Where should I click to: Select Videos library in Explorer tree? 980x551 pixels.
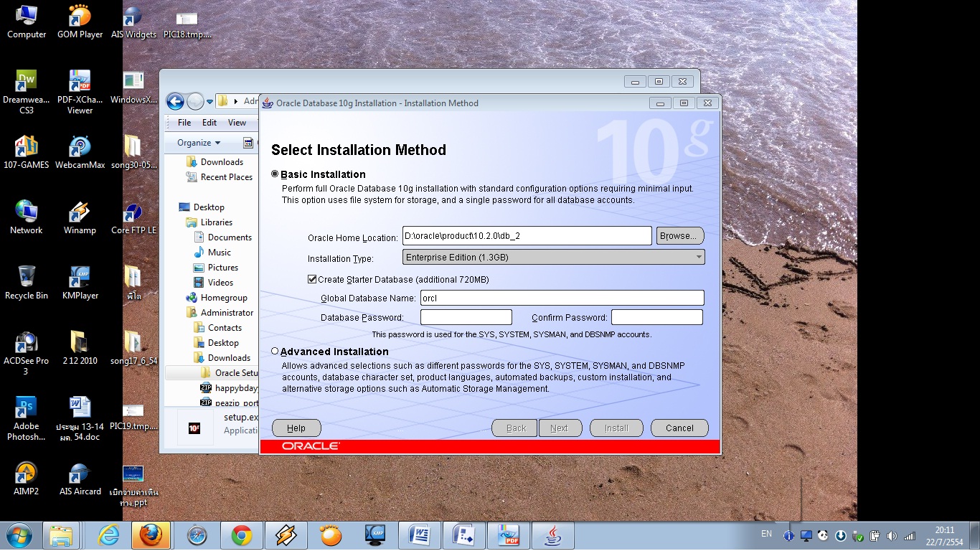tap(214, 283)
